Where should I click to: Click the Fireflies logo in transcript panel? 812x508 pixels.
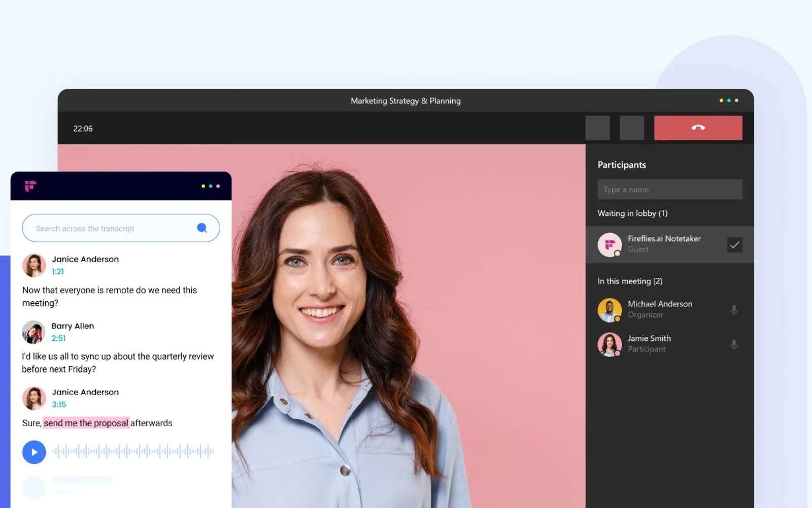(x=30, y=186)
